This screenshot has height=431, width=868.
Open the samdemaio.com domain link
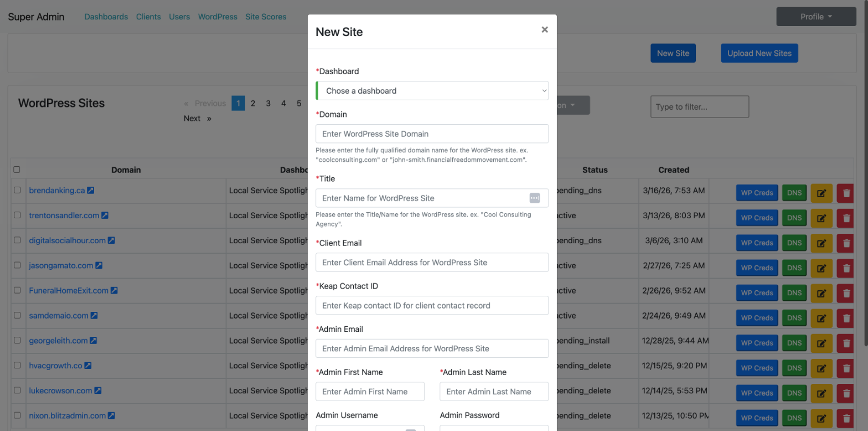coord(59,315)
